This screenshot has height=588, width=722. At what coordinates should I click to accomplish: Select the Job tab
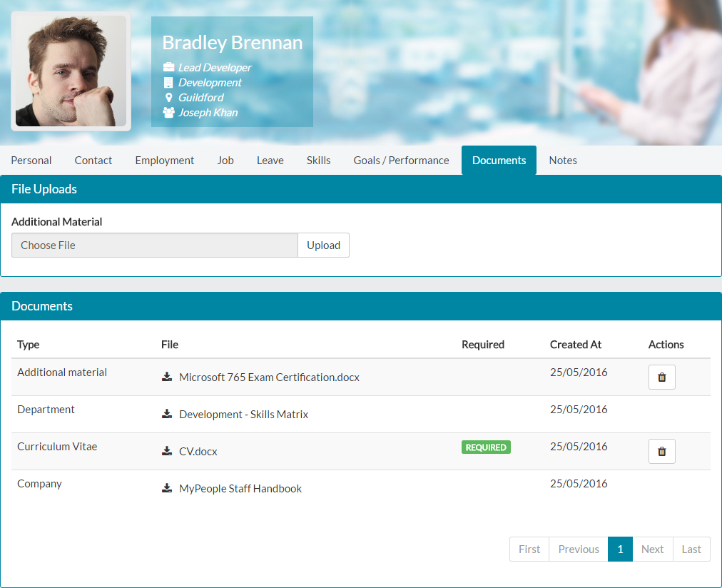pyautogui.click(x=225, y=161)
